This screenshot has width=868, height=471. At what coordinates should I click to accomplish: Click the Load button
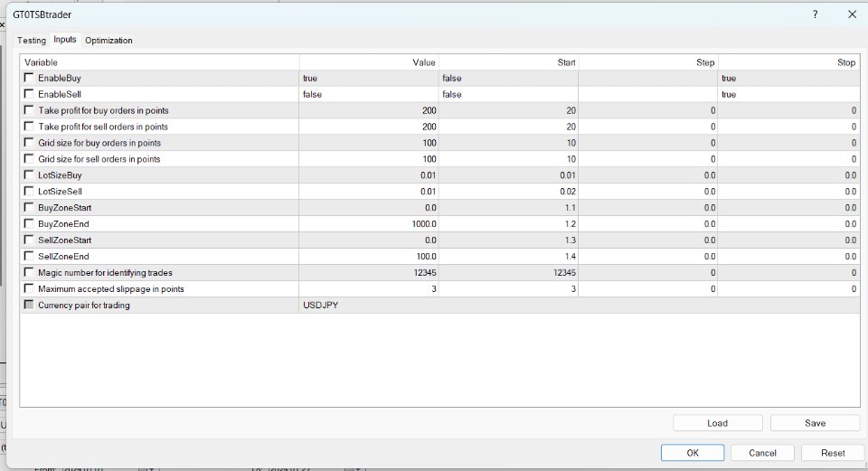point(717,423)
